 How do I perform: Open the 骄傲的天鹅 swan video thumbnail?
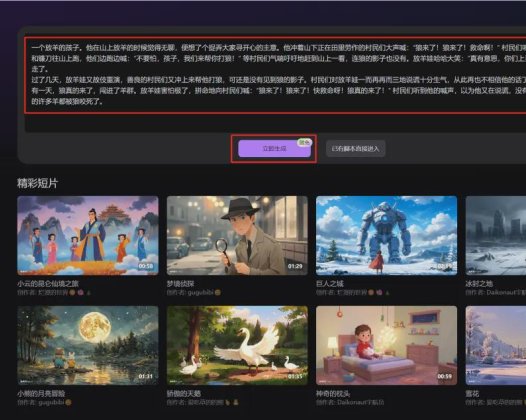[237, 346]
